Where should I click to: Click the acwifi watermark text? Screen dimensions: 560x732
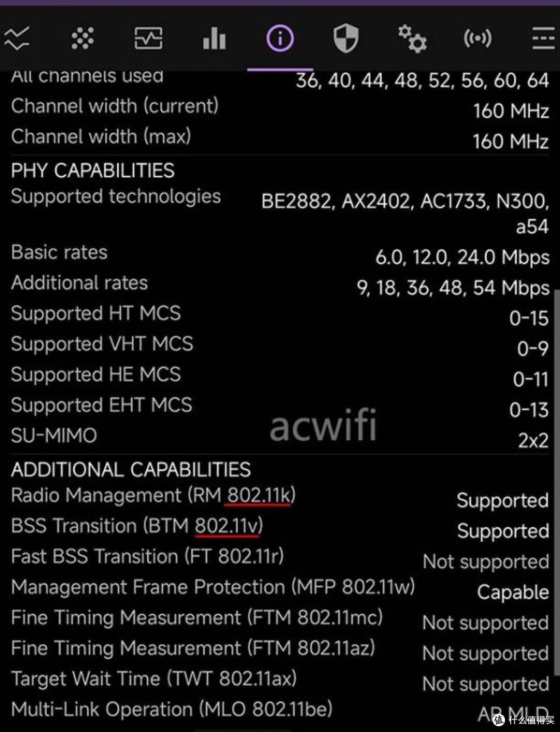click(x=324, y=425)
